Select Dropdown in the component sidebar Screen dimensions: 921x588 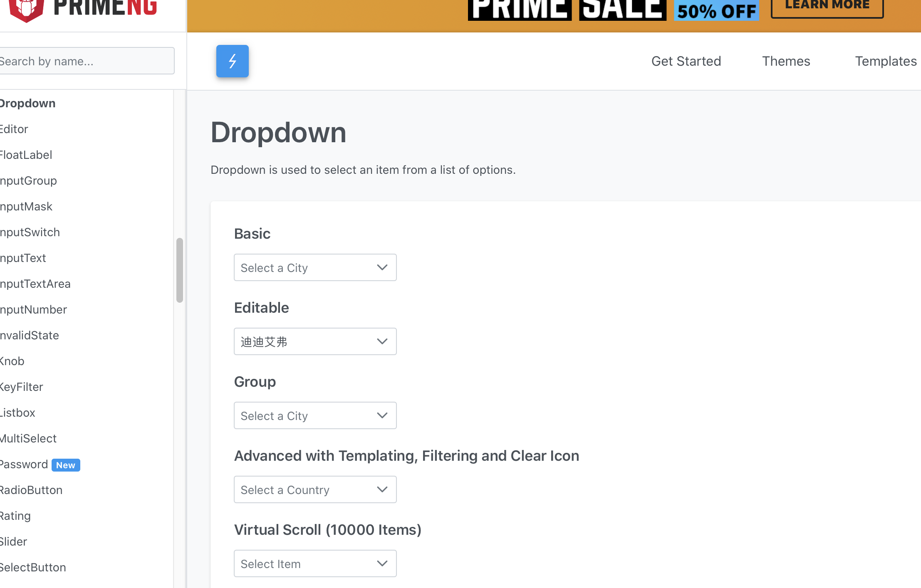coord(27,103)
